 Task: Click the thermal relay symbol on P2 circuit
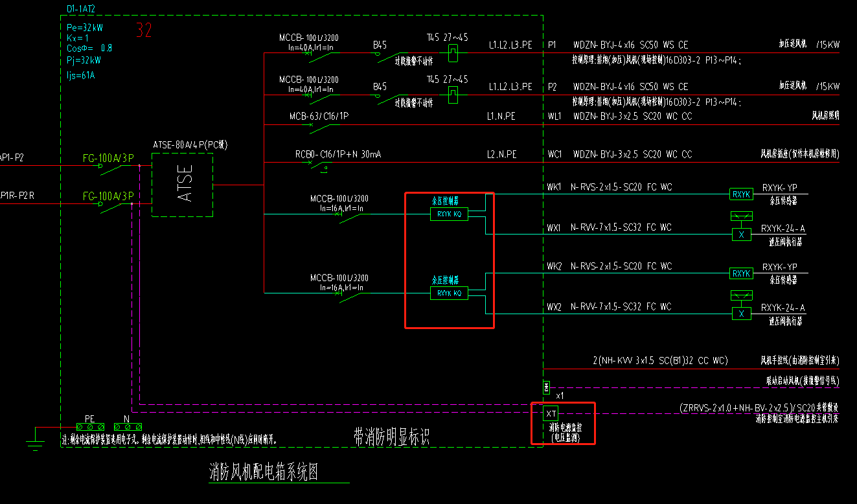tap(454, 95)
